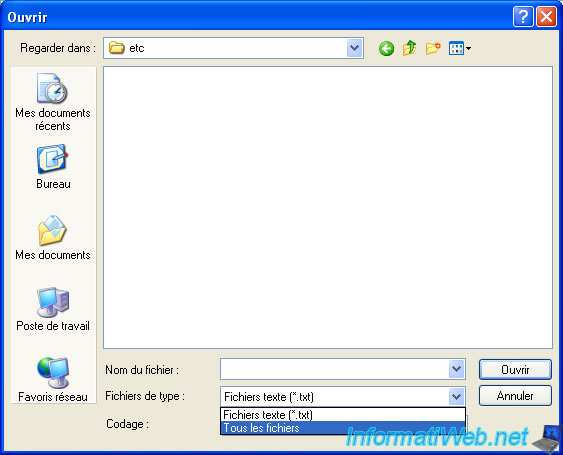This screenshot has height=455, width=563.
Task: Select Poste de travail
Action: tap(53, 309)
